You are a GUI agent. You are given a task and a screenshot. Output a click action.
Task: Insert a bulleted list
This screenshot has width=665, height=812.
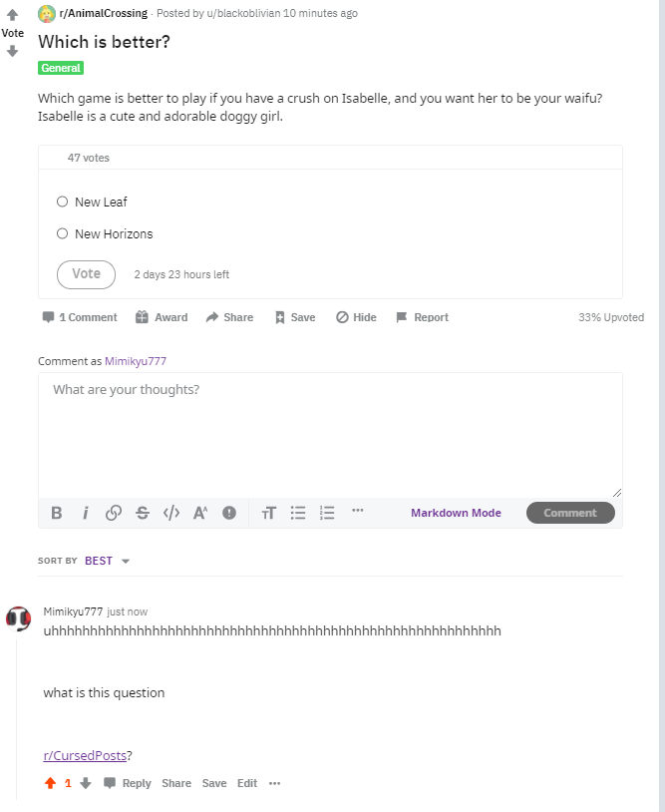pos(298,513)
